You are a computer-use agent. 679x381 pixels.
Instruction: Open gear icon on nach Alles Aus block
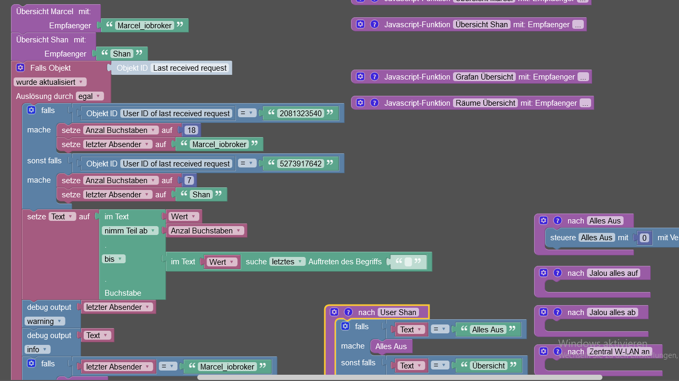tap(543, 220)
